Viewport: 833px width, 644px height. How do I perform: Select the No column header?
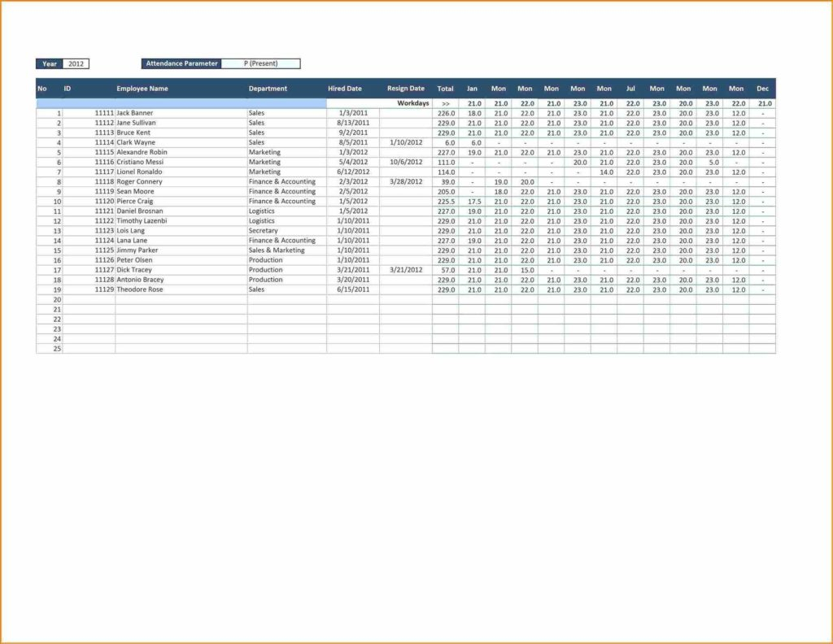41,89
